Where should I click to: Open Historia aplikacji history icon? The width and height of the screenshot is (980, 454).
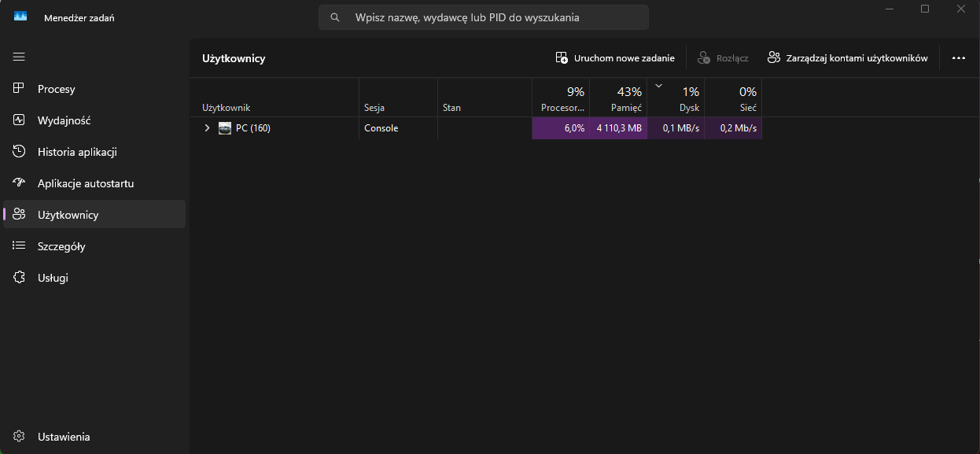(20, 152)
